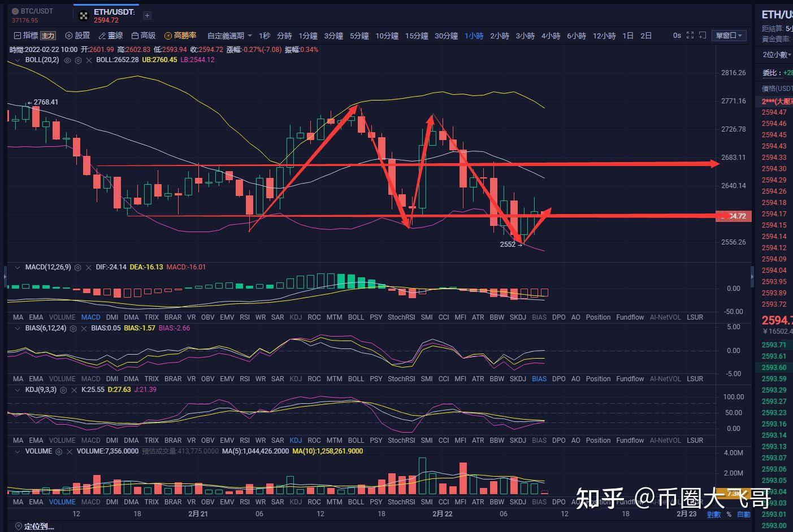Choose OBV in the VOLUME panel selector

[x=208, y=502]
